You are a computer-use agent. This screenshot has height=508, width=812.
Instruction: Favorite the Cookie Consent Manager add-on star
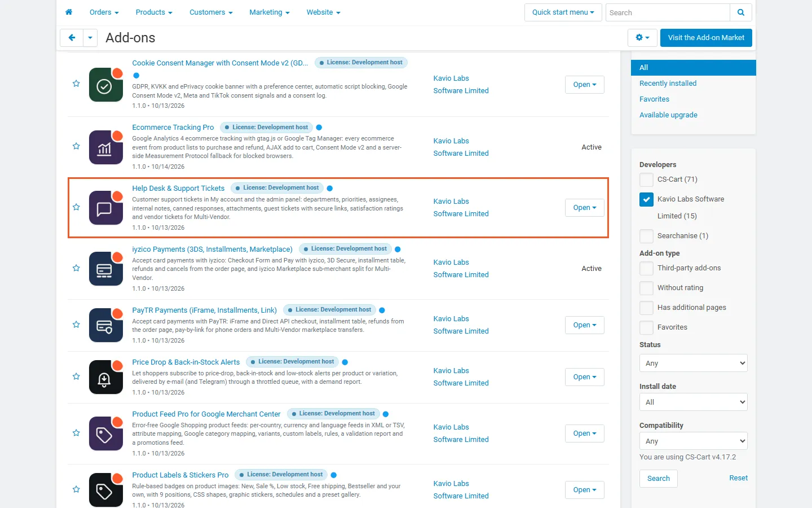[x=76, y=84]
